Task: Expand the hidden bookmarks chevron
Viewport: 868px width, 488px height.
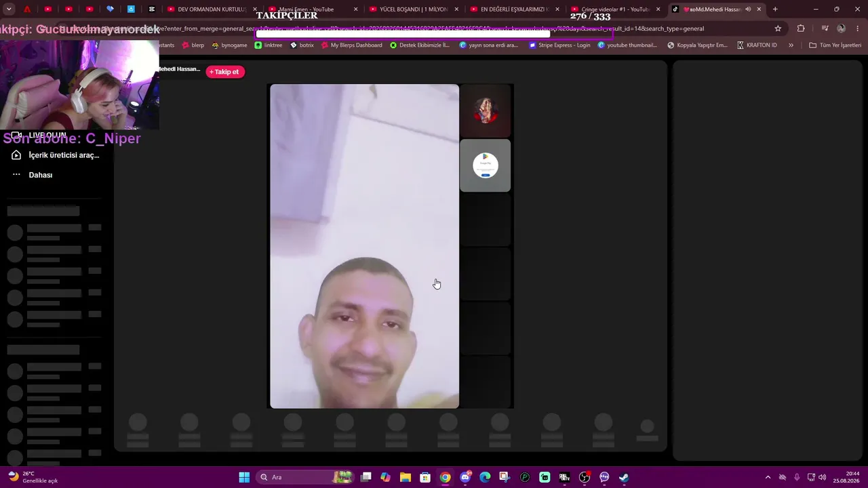Action: click(791, 45)
